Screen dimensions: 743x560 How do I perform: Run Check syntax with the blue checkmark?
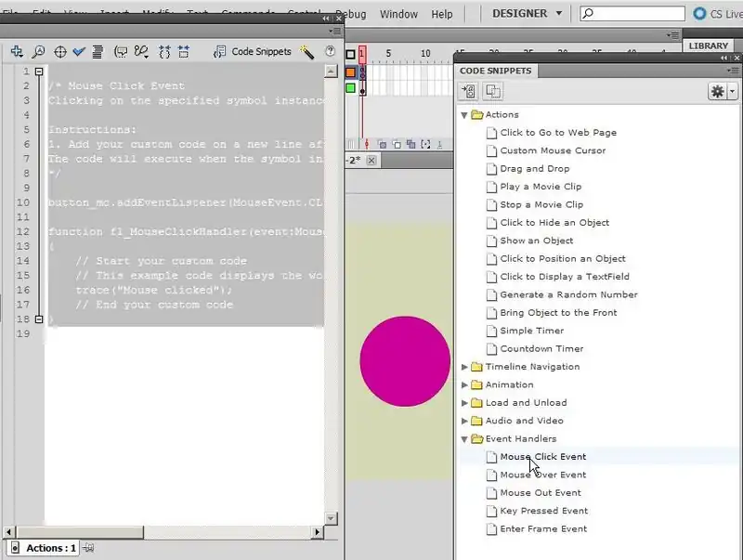pyautogui.click(x=79, y=52)
